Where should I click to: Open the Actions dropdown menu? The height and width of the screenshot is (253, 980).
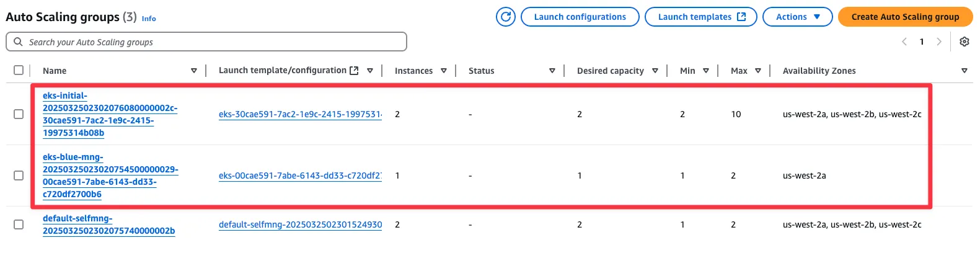tap(797, 17)
